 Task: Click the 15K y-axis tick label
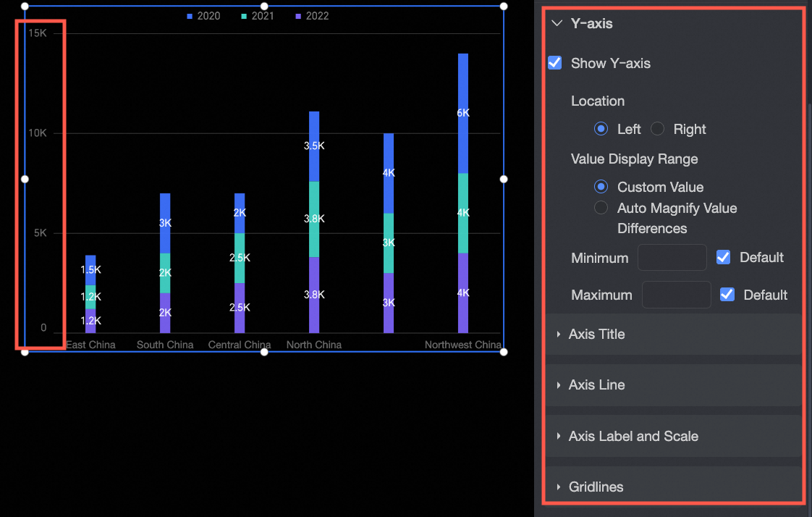(x=38, y=33)
